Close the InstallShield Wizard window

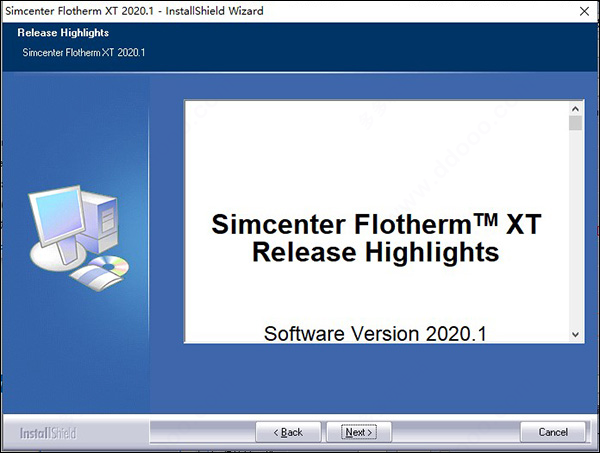coord(584,11)
